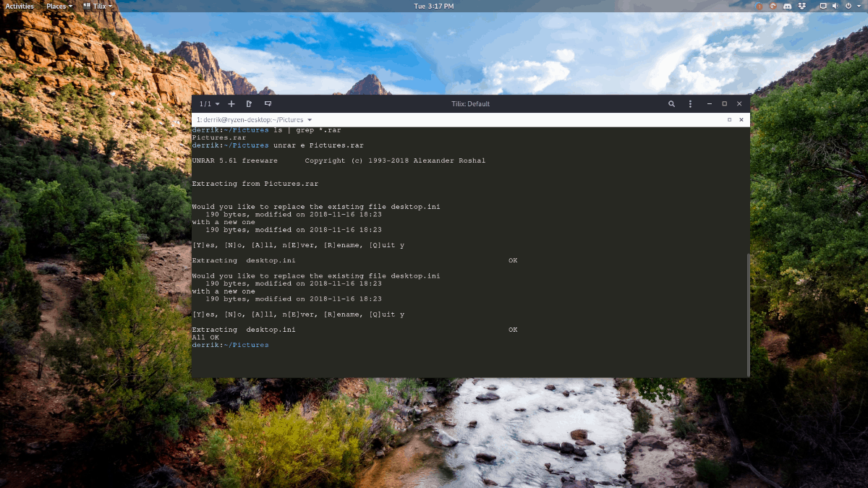This screenshot has width=868, height=488.
Task: Open the tray icon with the 1 badge
Action: coord(760,6)
